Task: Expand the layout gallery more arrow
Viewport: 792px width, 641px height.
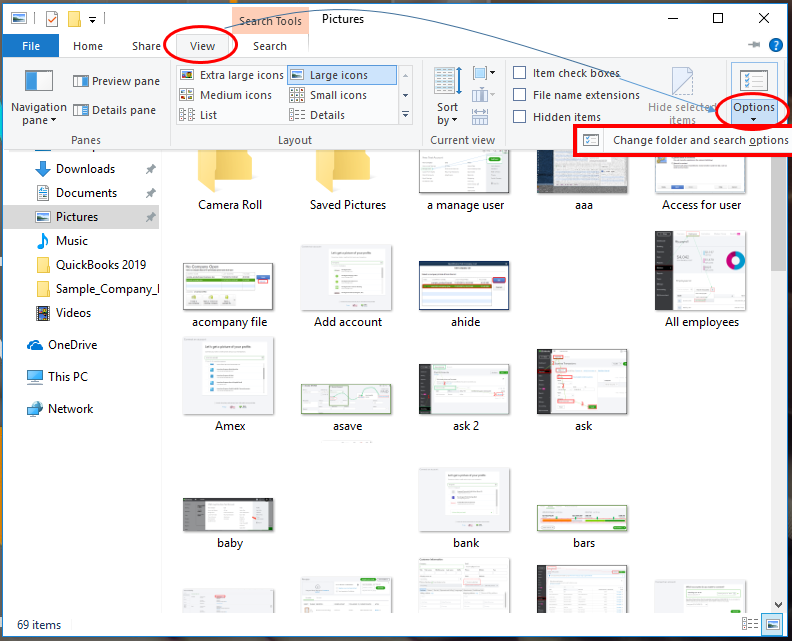Action: pyautogui.click(x=405, y=115)
